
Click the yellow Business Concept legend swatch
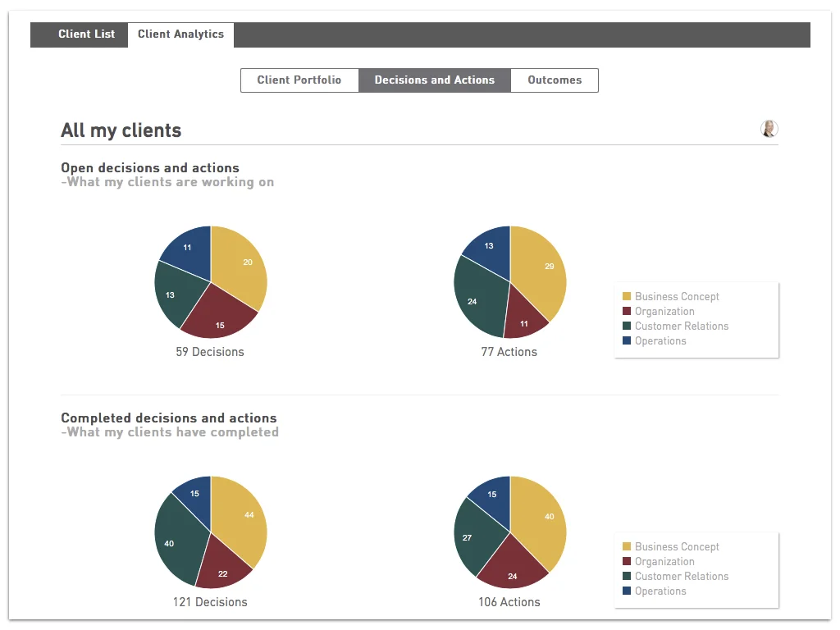(627, 296)
